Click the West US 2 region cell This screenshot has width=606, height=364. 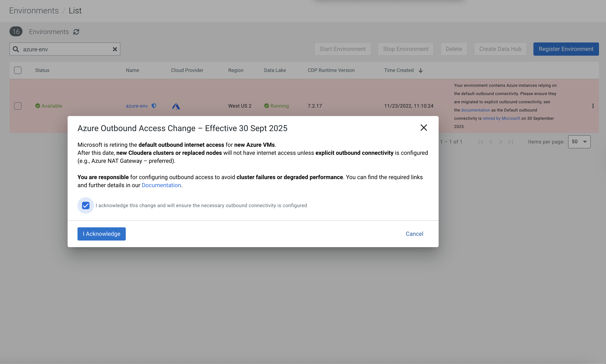tap(240, 106)
